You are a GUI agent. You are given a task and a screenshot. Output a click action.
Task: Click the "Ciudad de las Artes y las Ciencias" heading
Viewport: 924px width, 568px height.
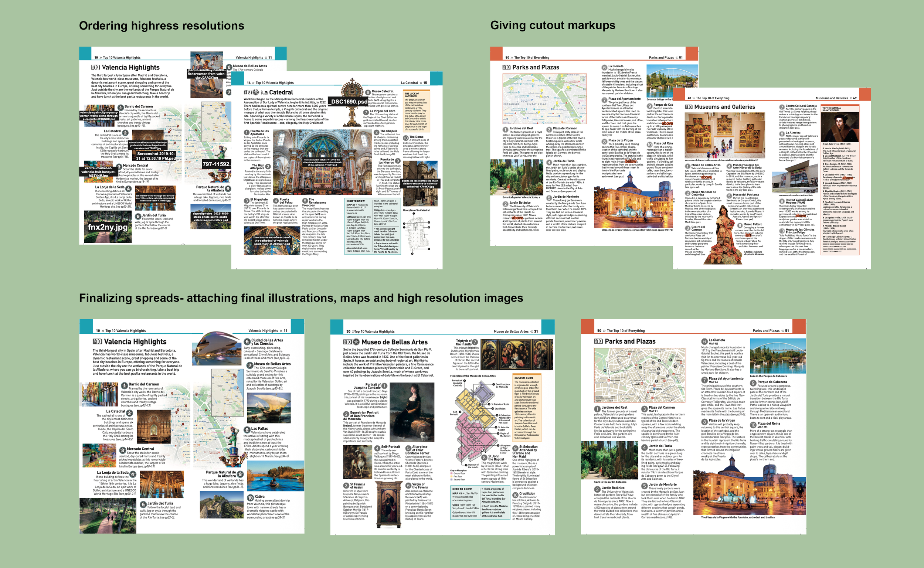click(267, 342)
